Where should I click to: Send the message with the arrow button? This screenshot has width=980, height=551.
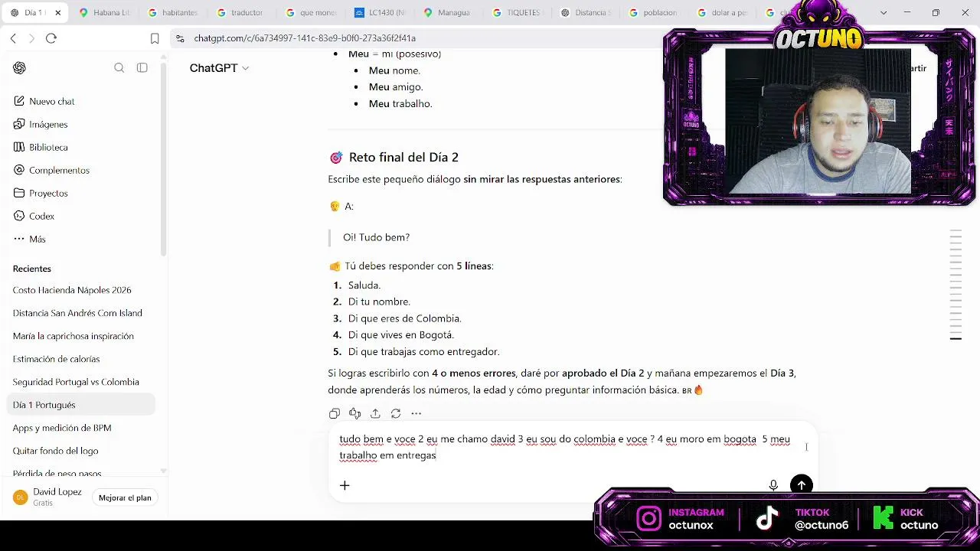[801, 485]
